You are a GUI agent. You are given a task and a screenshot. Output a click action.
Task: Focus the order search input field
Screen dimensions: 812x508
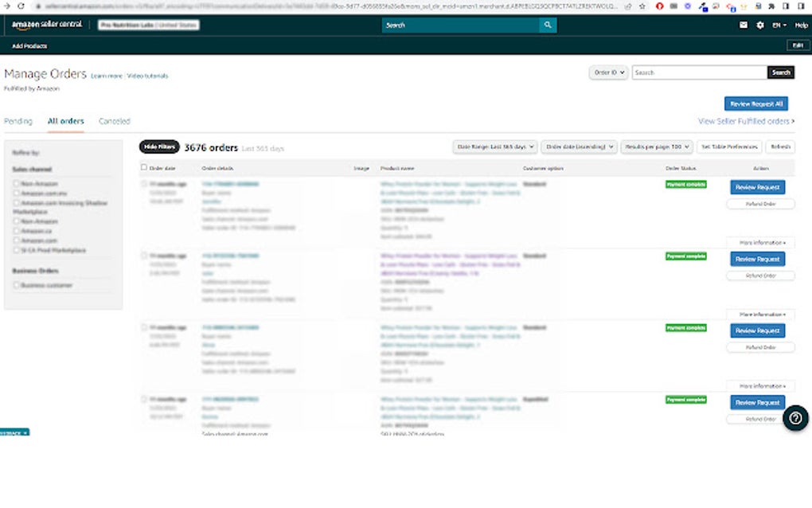699,72
